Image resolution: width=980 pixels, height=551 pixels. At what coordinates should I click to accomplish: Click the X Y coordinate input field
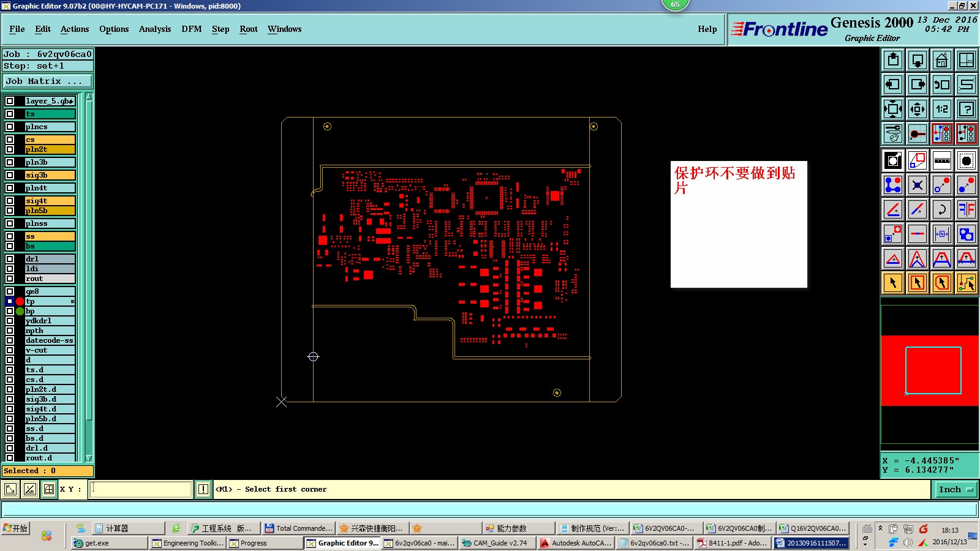(x=141, y=489)
